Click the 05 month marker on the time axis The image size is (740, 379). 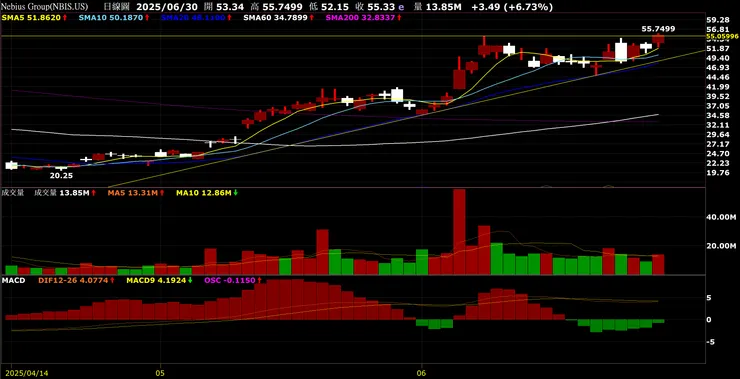[x=160, y=372]
